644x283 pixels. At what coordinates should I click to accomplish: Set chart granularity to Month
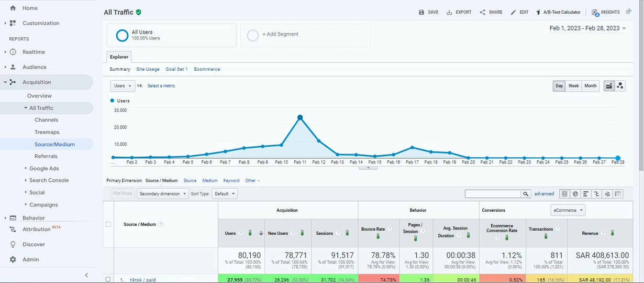click(591, 86)
